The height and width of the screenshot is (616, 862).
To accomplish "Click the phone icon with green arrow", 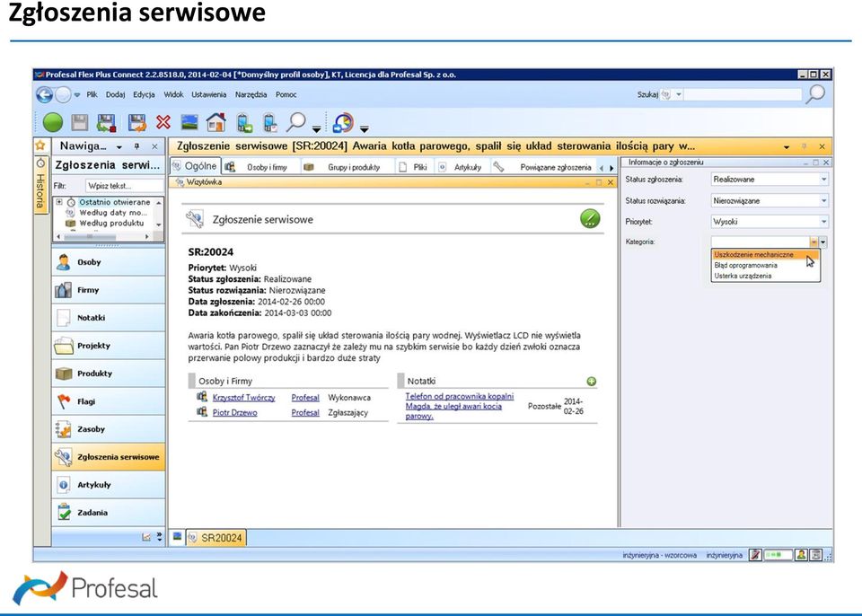I will point(244,122).
